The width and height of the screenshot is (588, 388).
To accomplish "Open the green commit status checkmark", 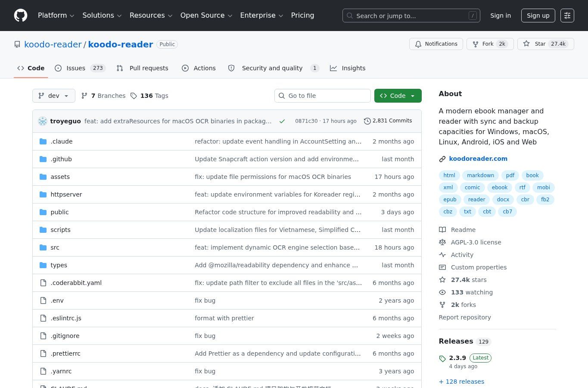I will 282,121.
